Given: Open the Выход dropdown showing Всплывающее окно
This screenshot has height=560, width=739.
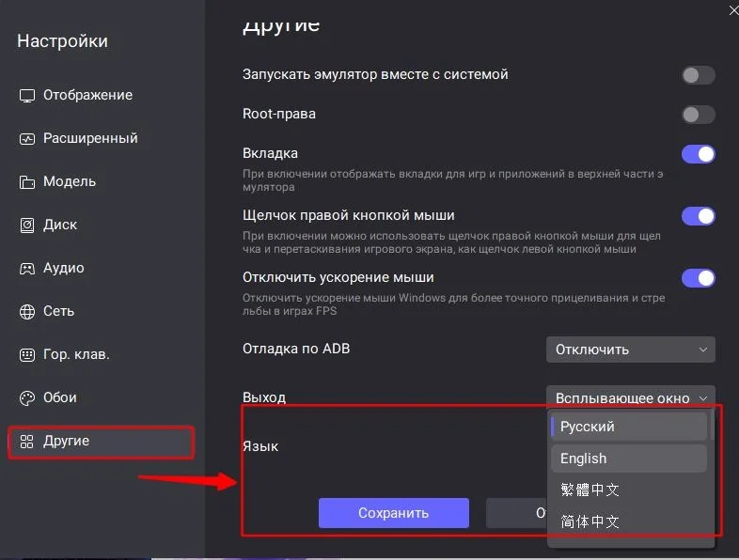Looking at the screenshot, I should [x=631, y=397].
